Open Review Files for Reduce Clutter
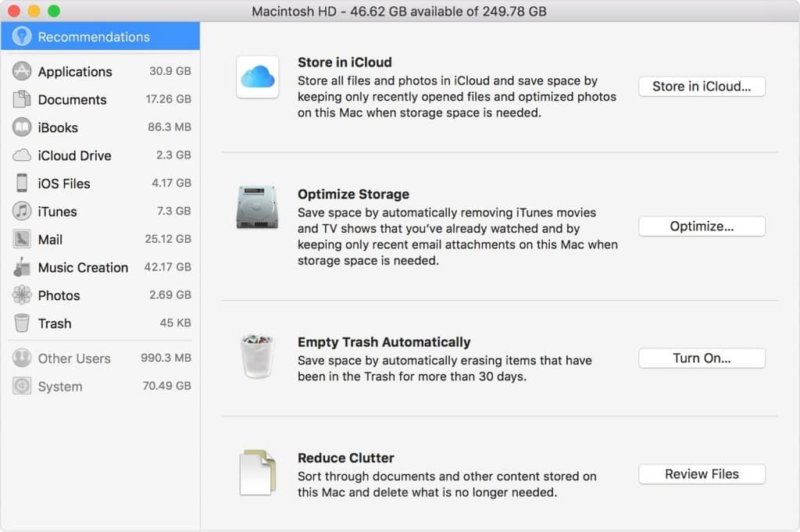Screen dimensions: 800x532 [x=701, y=474]
